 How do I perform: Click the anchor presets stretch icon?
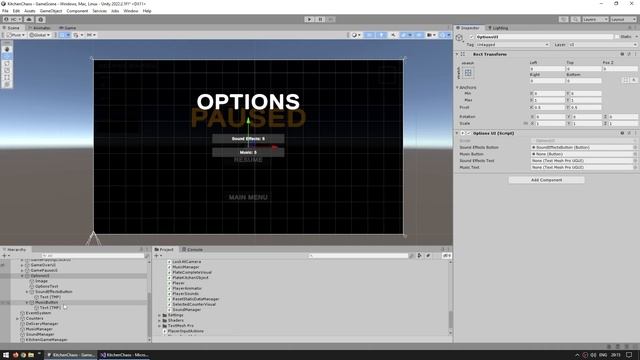(x=468, y=73)
